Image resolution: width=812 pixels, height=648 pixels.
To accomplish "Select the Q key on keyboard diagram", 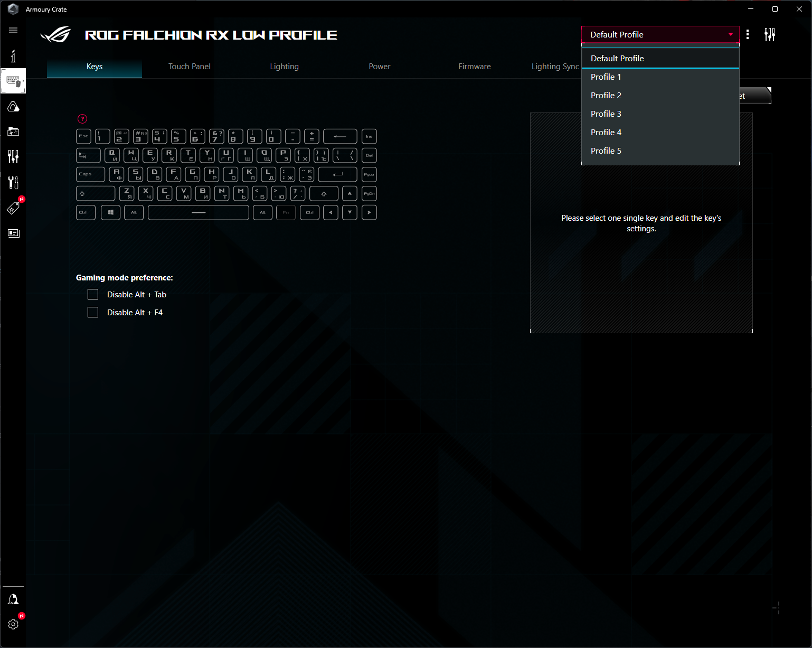I will [112, 155].
